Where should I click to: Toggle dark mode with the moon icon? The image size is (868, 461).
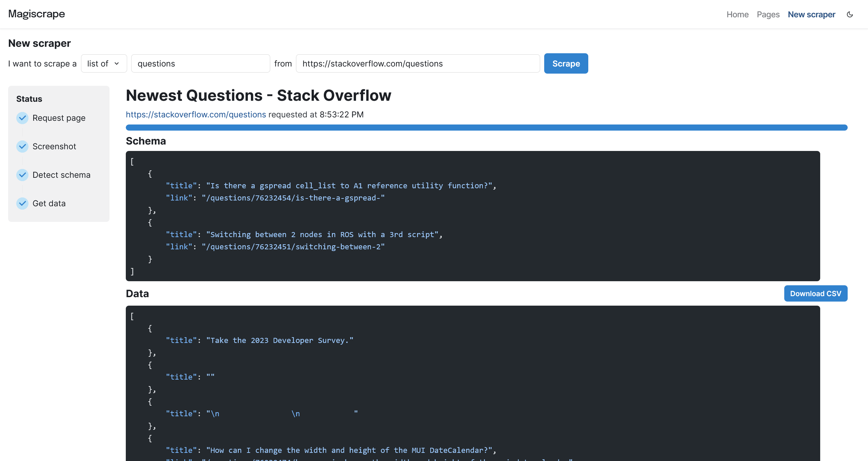coord(850,14)
